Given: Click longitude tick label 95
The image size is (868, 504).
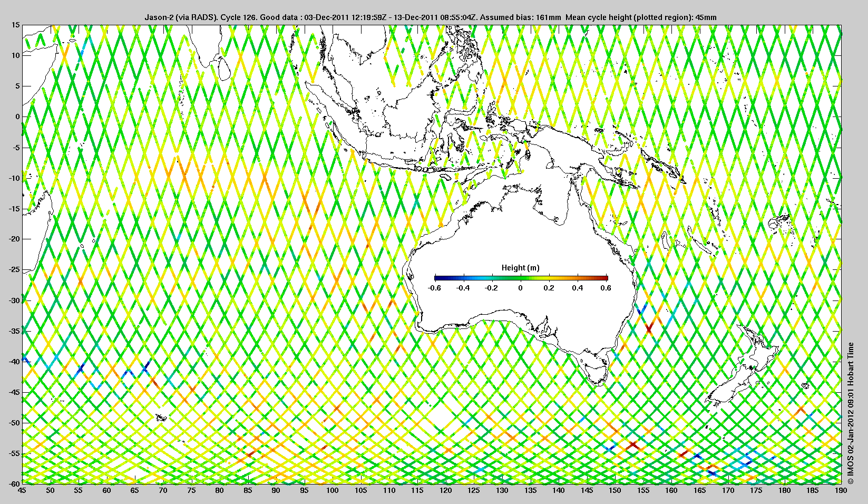Looking at the screenshot, I should (304, 490).
